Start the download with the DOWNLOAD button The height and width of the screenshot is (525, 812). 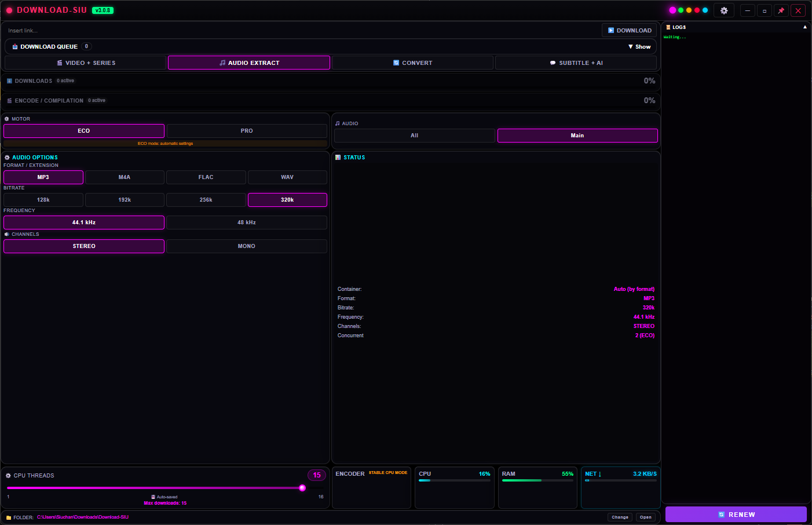(x=629, y=31)
